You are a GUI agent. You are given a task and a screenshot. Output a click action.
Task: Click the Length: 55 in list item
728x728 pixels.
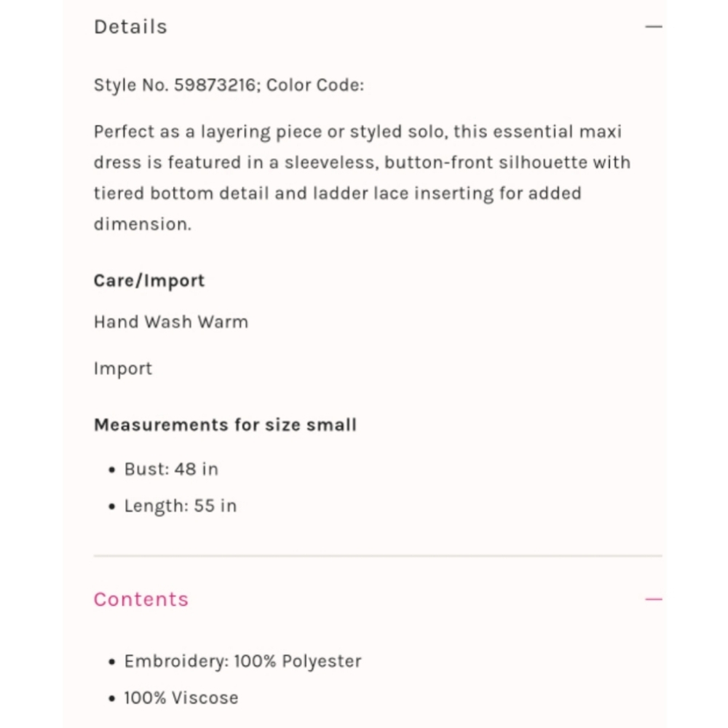[x=180, y=506]
